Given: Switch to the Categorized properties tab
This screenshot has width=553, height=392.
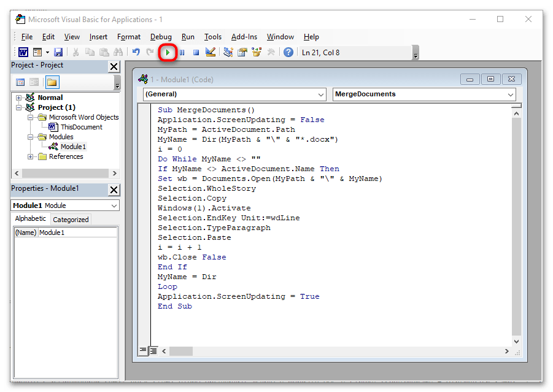Looking at the screenshot, I should (x=71, y=220).
